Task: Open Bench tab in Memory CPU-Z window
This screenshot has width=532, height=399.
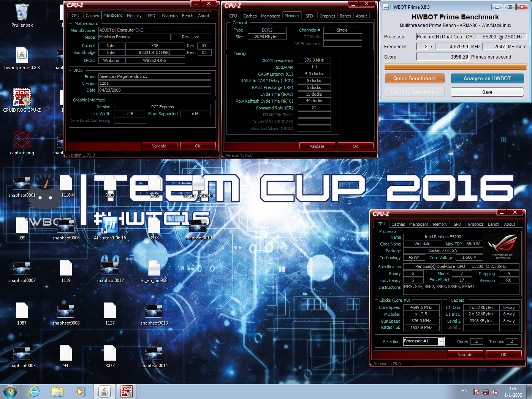Action: (345, 16)
